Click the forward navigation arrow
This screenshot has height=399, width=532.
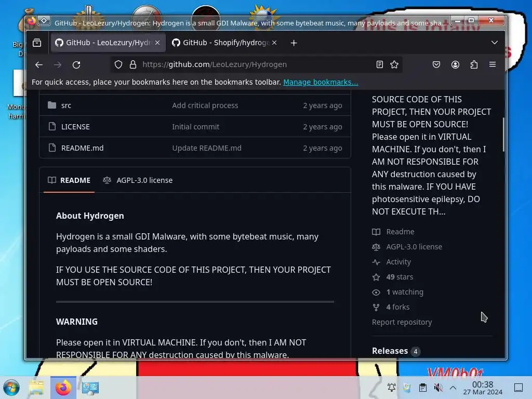(58, 64)
